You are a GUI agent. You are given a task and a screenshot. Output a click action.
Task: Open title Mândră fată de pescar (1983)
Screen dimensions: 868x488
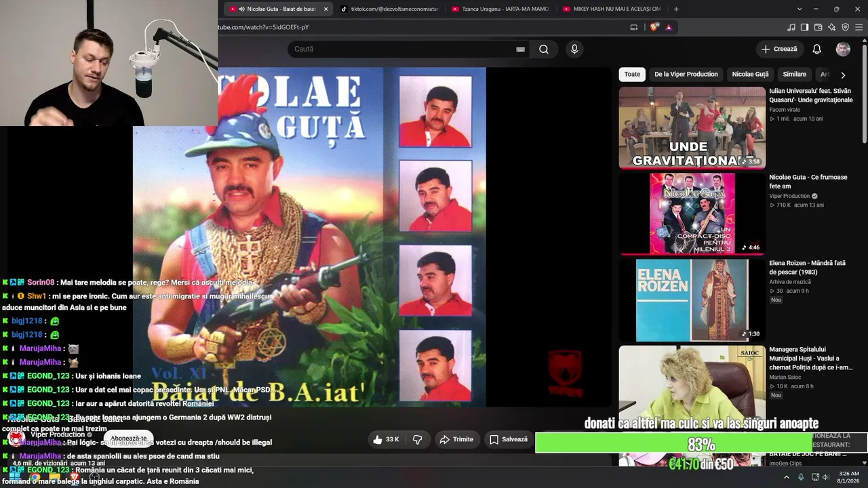pos(808,268)
